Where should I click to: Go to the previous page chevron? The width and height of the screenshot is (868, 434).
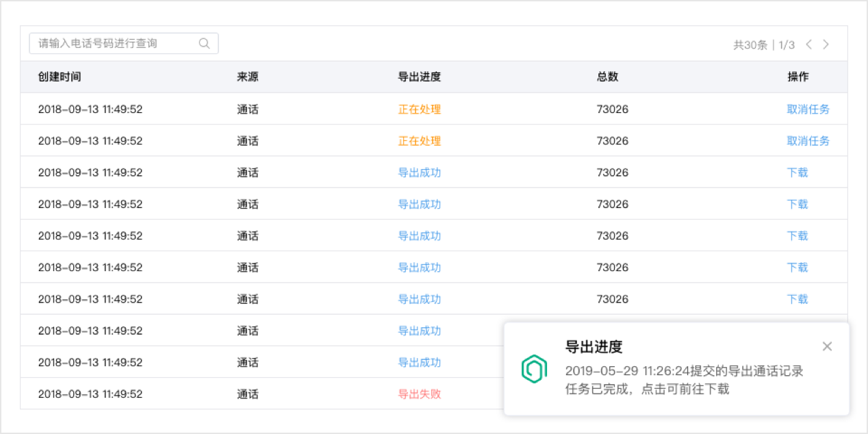808,44
